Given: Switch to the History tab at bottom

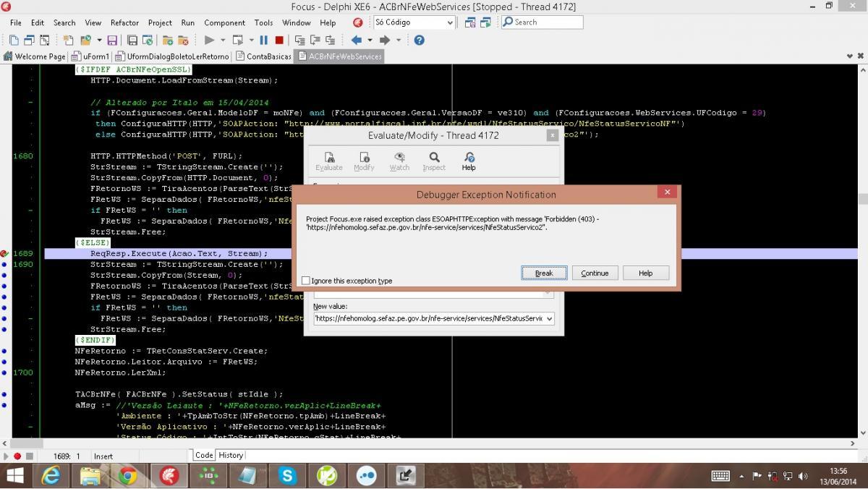Looking at the screenshot, I should point(231,455).
